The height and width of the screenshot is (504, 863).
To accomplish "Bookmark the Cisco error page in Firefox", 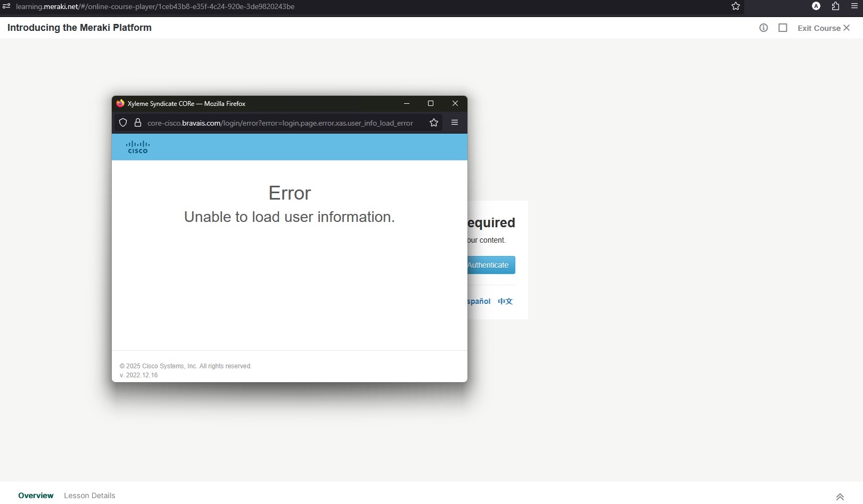I will (434, 123).
